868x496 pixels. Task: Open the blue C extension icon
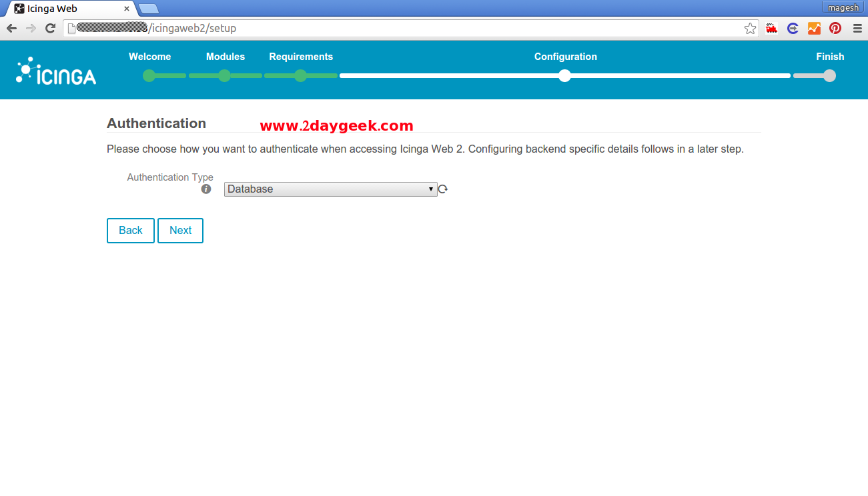793,28
